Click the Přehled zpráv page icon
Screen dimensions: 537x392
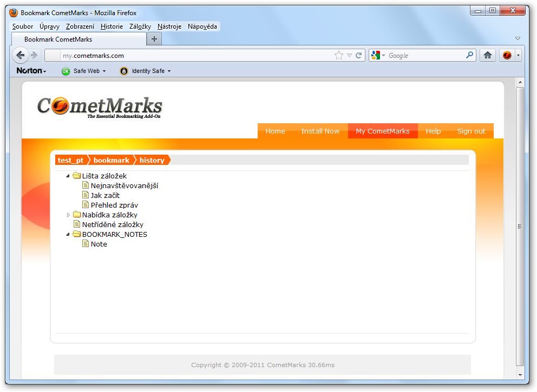pyautogui.click(x=86, y=205)
